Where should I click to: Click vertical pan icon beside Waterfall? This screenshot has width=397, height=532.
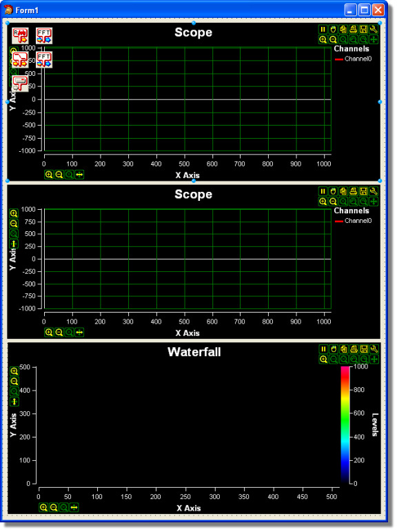14,402
